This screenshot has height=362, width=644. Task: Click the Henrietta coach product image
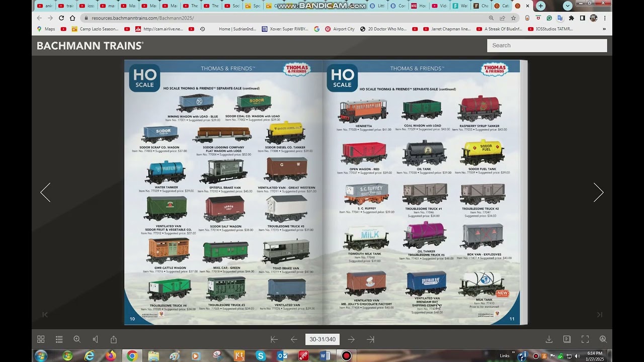pos(363,111)
